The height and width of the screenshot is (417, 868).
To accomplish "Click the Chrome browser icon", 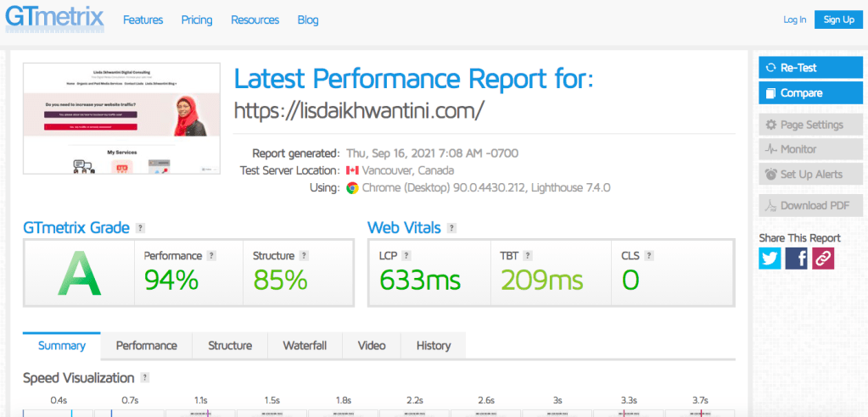I will [352, 188].
